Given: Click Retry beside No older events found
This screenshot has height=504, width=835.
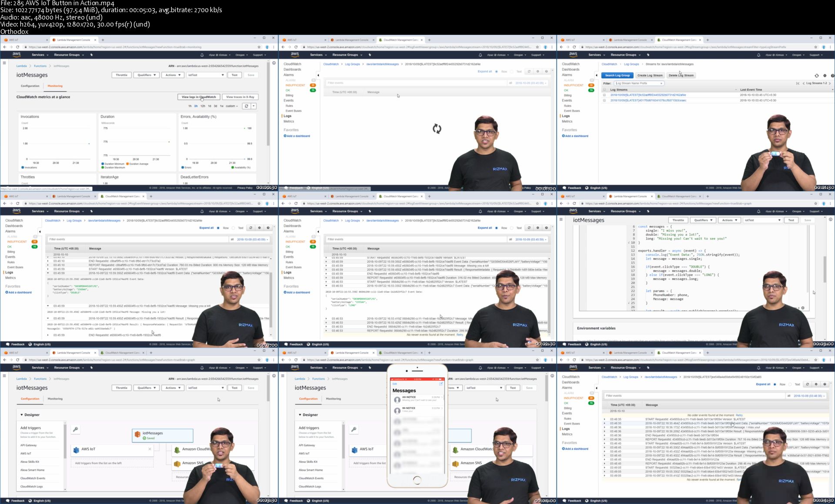Looking at the screenshot, I should [x=739, y=415].
